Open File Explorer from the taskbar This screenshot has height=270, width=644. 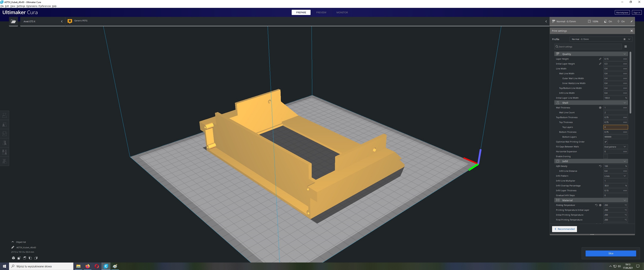click(78, 266)
